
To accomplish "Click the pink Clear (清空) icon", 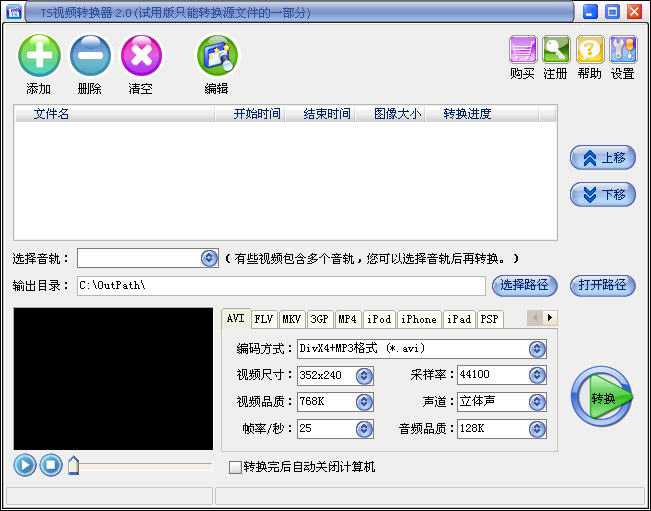I will pos(141,56).
